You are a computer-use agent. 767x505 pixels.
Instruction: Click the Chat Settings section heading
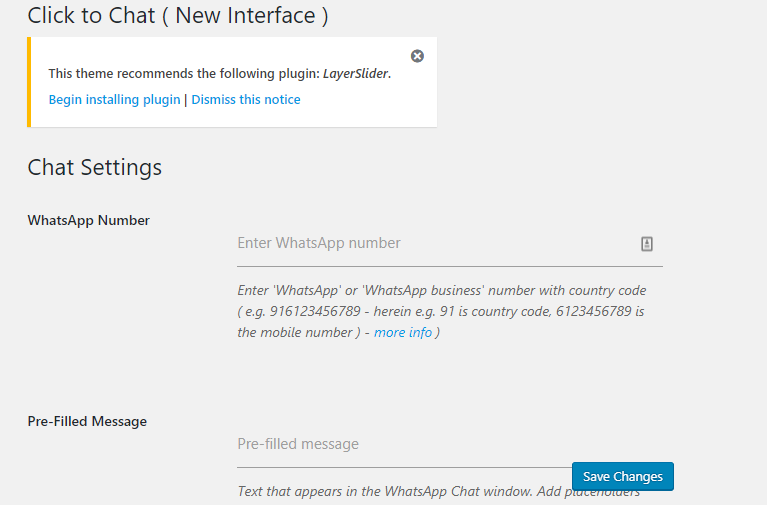[95, 167]
